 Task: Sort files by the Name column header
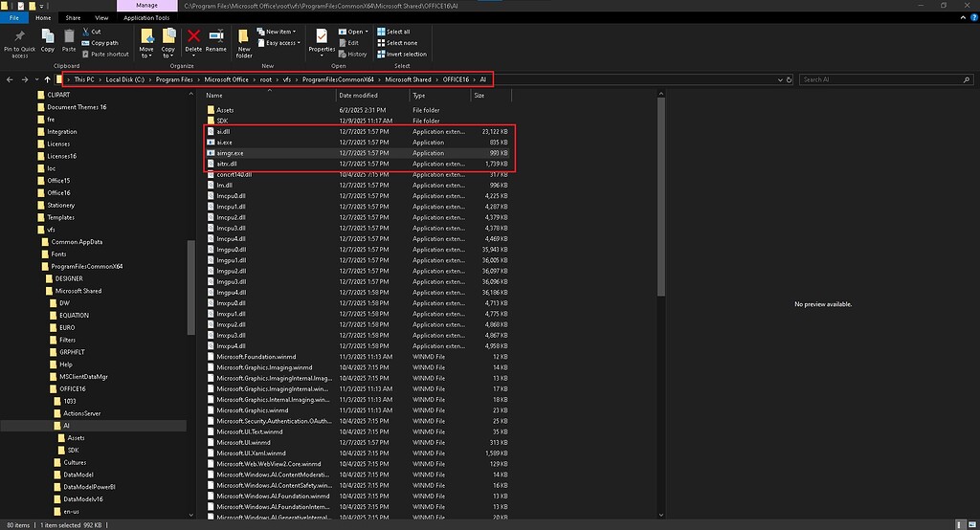click(x=214, y=96)
